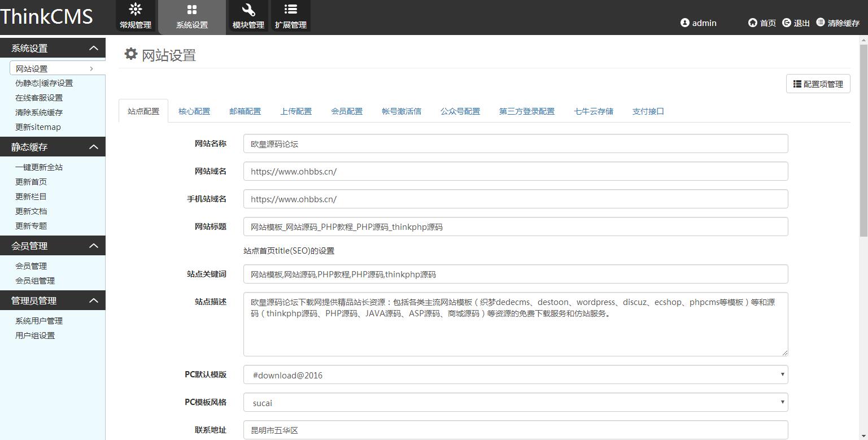The width and height of the screenshot is (868, 440).
Task: Switch to the 支付接口 tab
Action: pos(647,111)
